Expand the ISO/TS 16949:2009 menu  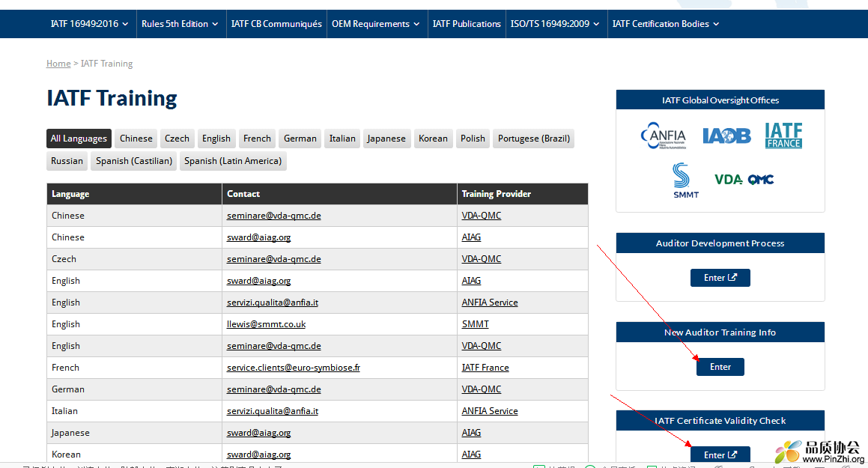point(555,24)
